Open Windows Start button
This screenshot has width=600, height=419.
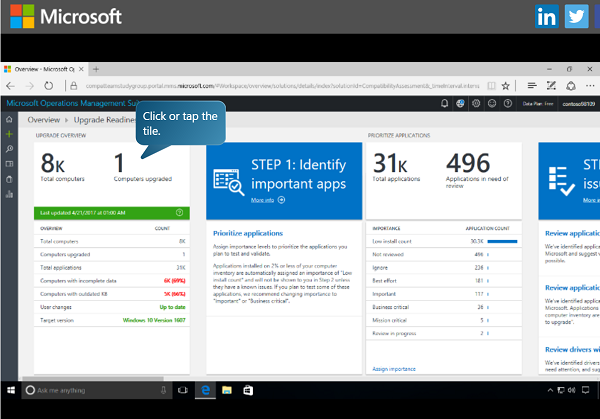click(x=11, y=390)
